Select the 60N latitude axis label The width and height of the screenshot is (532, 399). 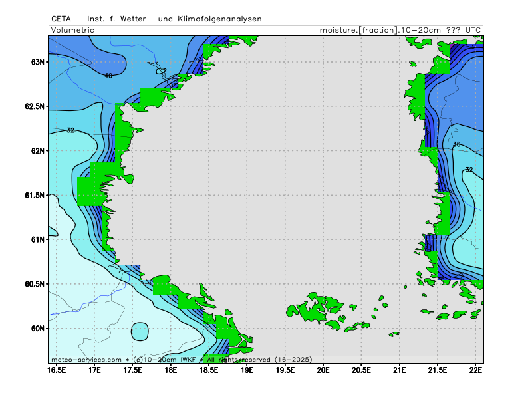tap(37, 329)
